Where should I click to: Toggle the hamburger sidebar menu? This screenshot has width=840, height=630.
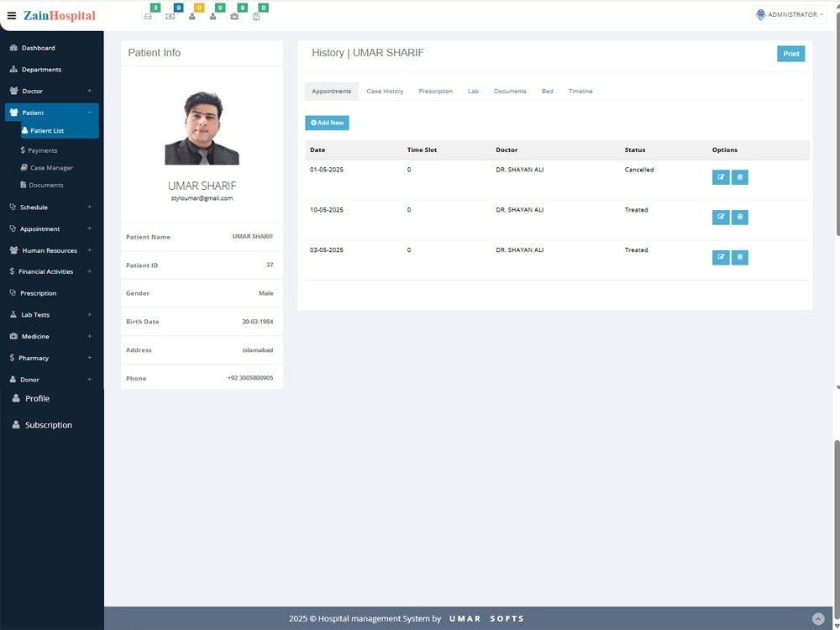(x=11, y=15)
